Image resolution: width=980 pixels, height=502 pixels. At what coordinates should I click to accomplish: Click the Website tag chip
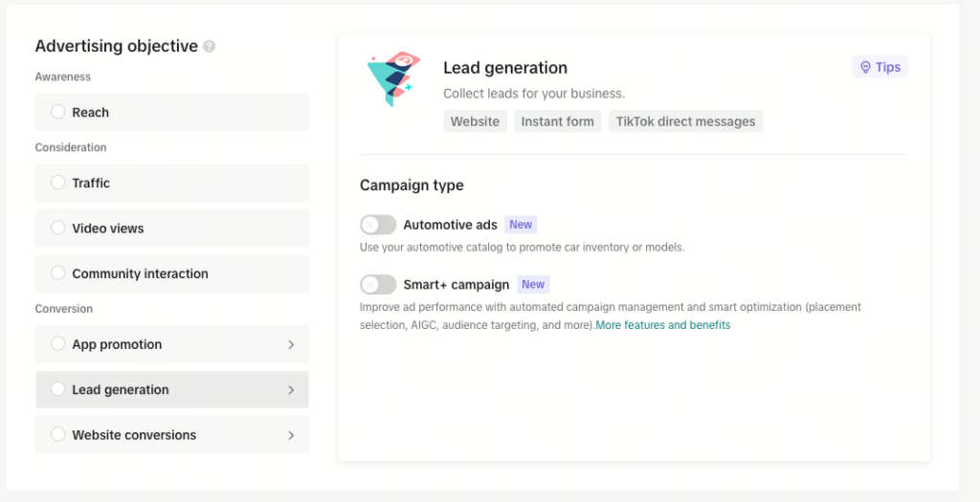(475, 121)
